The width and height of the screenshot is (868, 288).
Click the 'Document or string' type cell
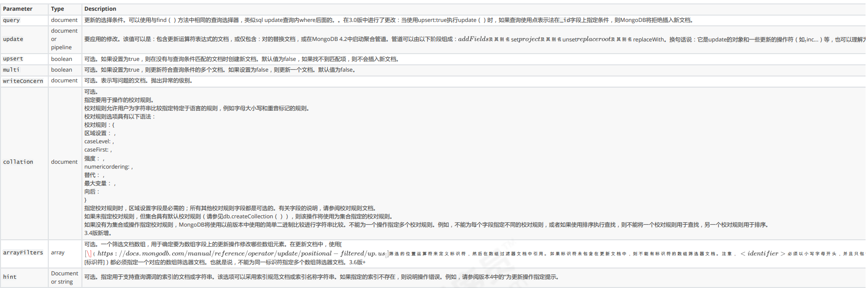[64, 277]
